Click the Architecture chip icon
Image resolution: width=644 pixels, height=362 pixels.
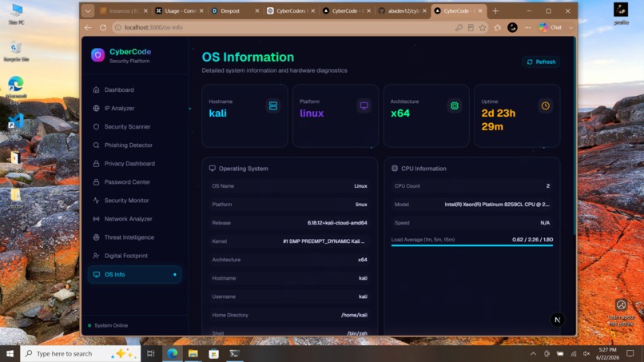tap(455, 105)
